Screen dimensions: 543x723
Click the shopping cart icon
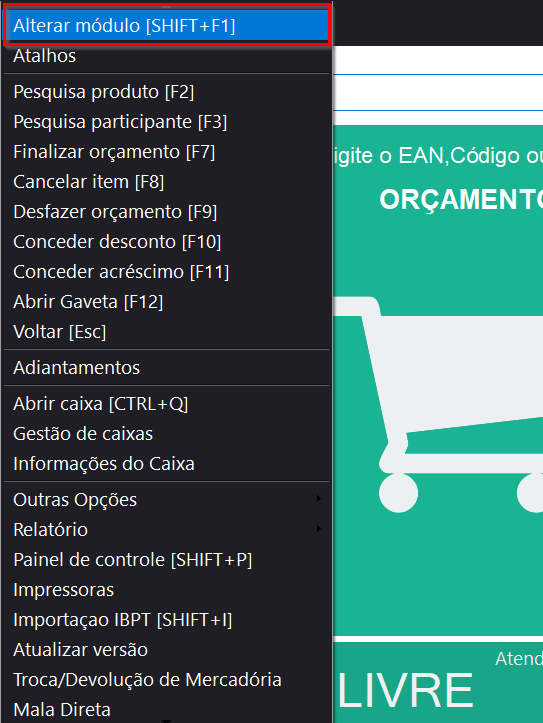pyautogui.click(x=438, y=404)
